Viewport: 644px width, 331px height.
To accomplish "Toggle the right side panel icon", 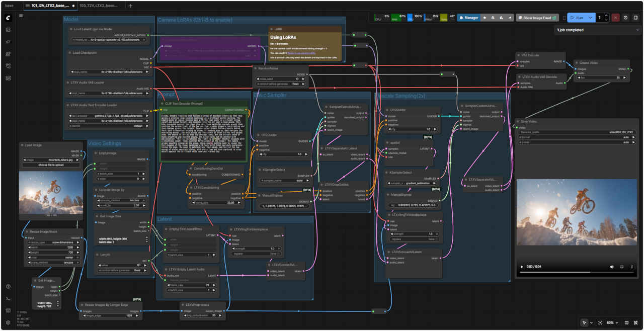I will 635,18.
